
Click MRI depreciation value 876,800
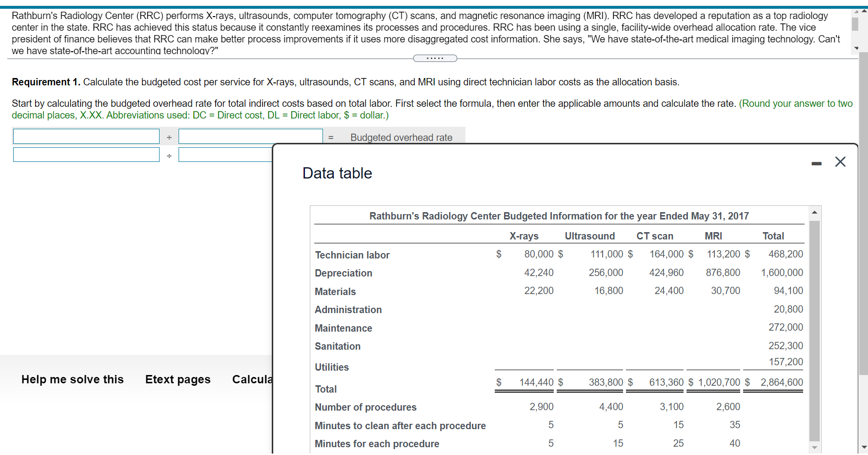point(723,273)
